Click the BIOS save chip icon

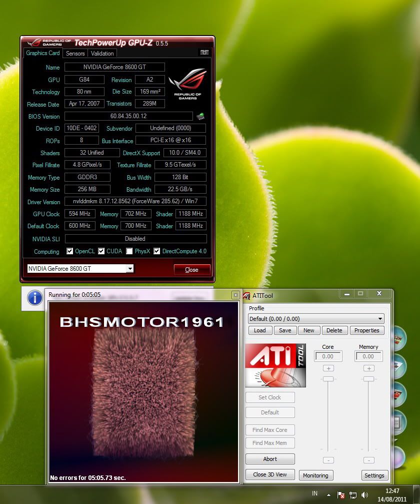pos(200,116)
